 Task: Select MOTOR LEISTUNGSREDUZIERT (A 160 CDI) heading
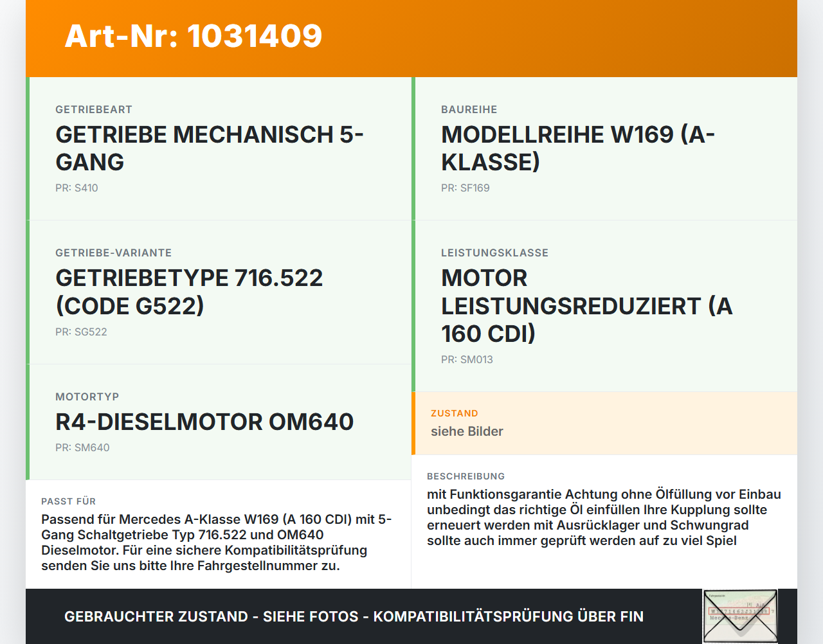click(587, 306)
